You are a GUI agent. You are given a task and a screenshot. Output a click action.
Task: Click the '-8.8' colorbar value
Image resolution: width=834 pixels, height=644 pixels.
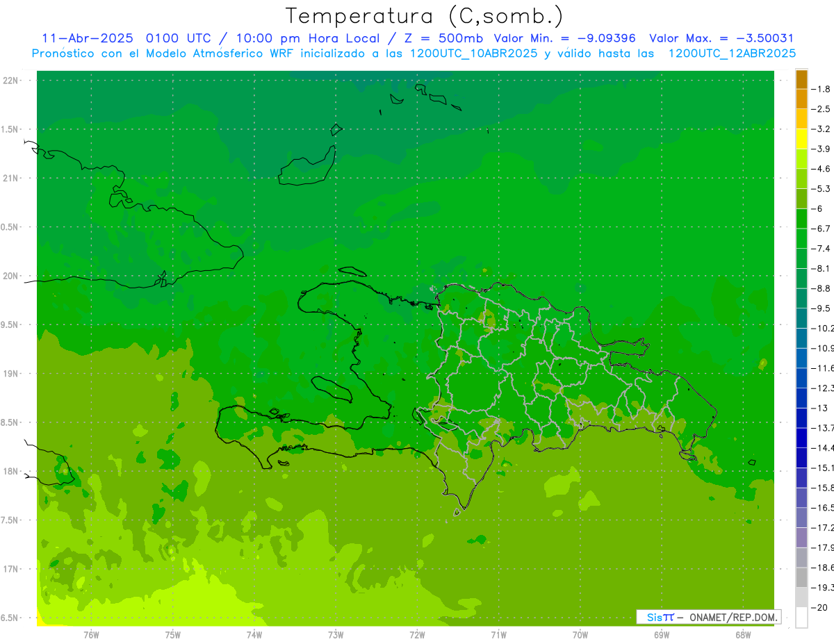[821, 288]
